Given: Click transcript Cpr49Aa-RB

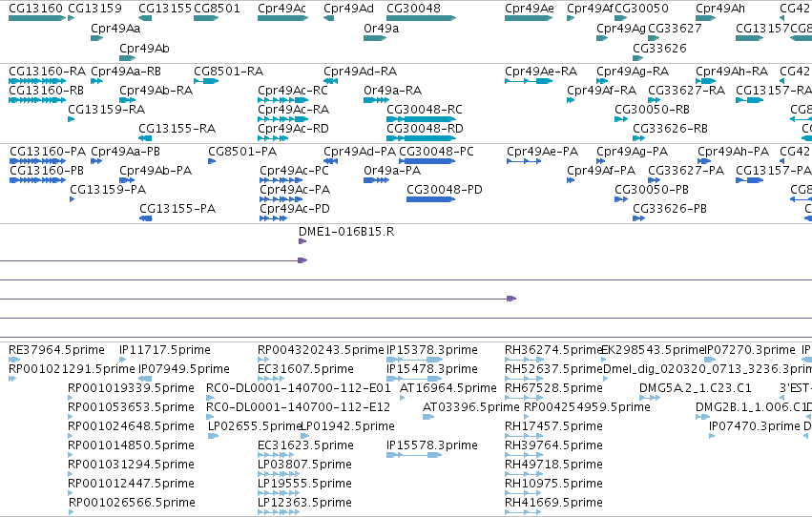Looking at the screenshot, I should (126, 72).
